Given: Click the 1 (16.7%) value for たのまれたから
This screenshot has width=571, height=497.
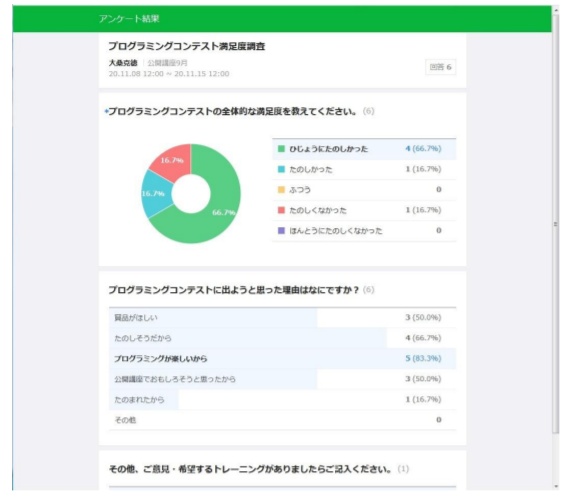Looking at the screenshot, I should click(423, 399).
